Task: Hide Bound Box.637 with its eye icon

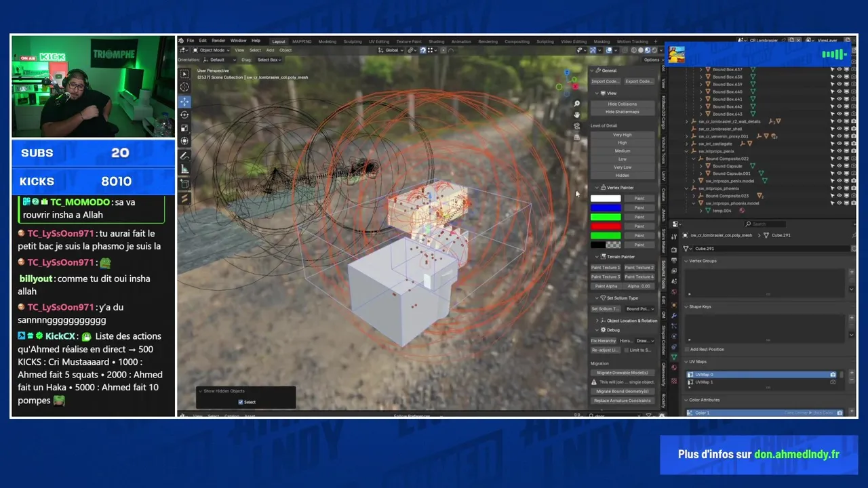Action: coord(839,69)
